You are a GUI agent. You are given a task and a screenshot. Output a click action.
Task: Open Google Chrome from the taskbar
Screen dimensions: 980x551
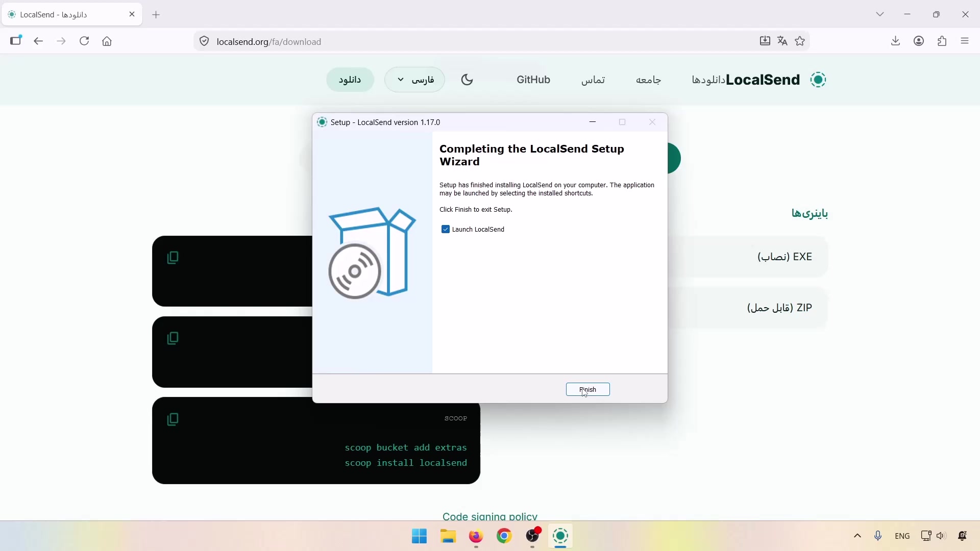point(504,536)
